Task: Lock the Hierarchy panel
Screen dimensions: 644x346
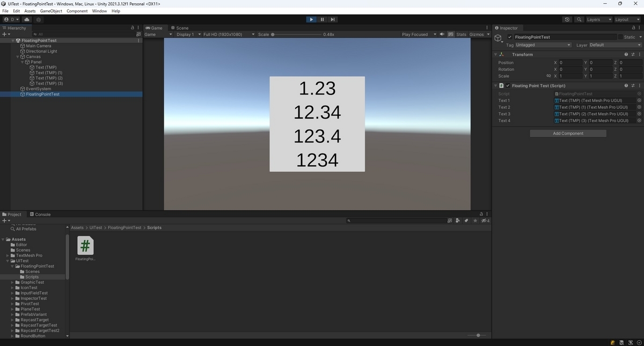Action: coord(133,28)
